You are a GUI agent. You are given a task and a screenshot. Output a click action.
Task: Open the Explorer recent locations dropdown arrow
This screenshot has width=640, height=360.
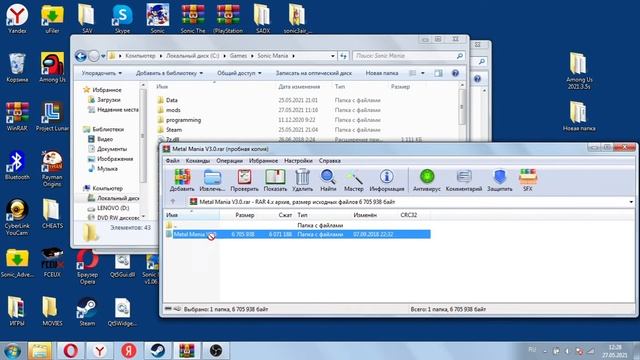(103, 56)
